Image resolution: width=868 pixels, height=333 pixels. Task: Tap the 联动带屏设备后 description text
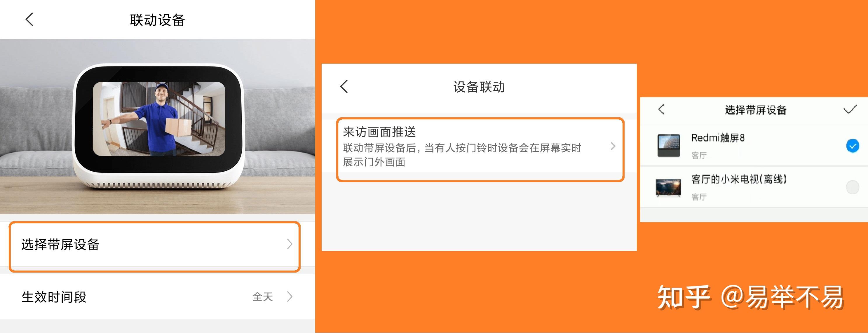click(x=462, y=155)
